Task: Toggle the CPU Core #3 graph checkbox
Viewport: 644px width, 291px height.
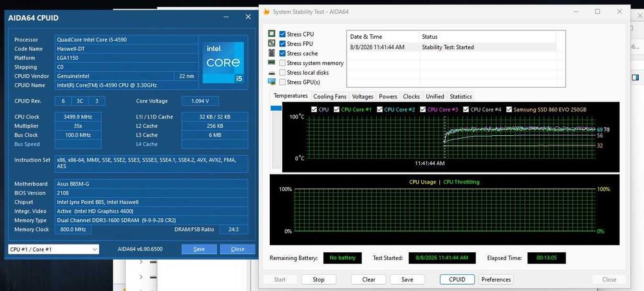Action: click(422, 109)
